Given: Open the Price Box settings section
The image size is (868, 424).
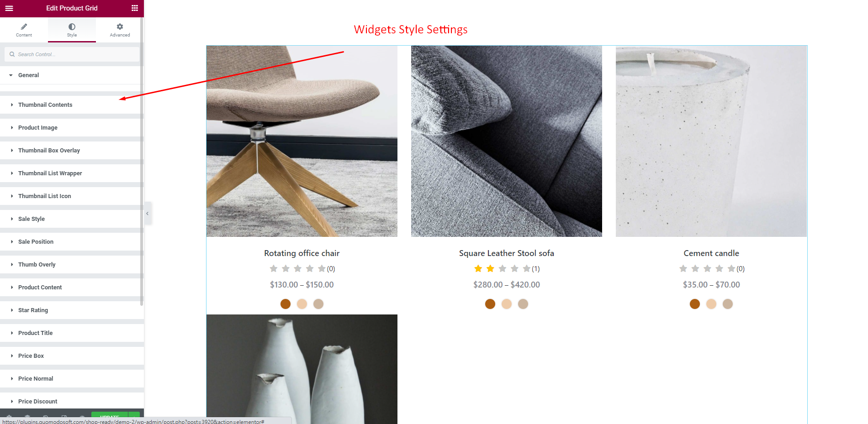Looking at the screenshot, I should coord(72,356).
